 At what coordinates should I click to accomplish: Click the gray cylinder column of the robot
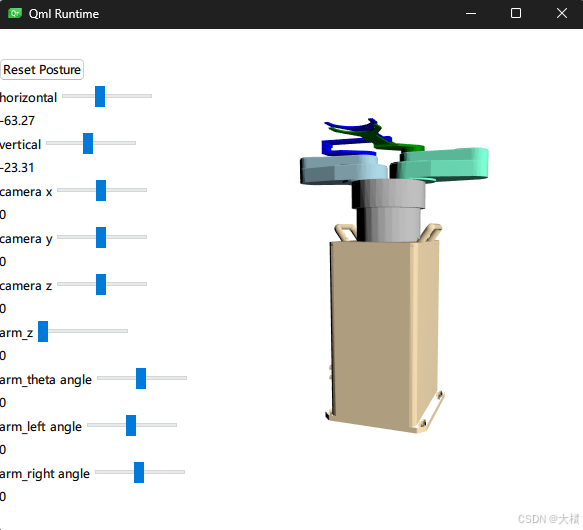[x=389, y=210]
